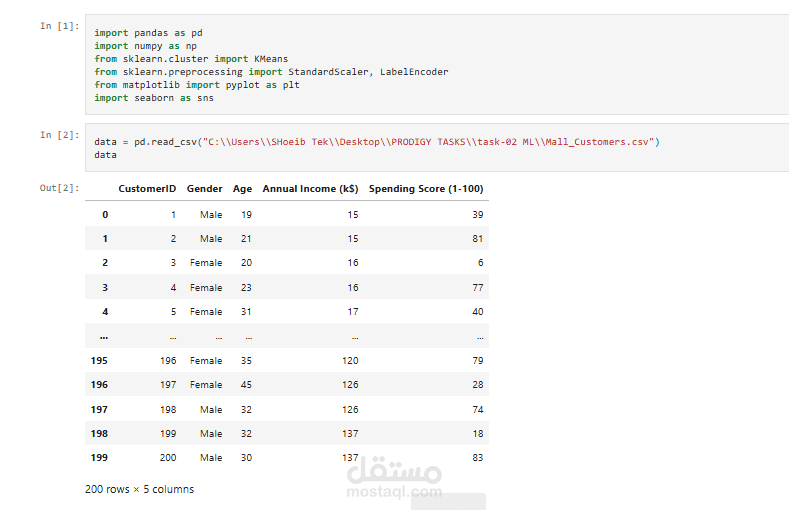Click Spending Score value 77
This screenshot has height=510, width=789.
coord(478,288)
